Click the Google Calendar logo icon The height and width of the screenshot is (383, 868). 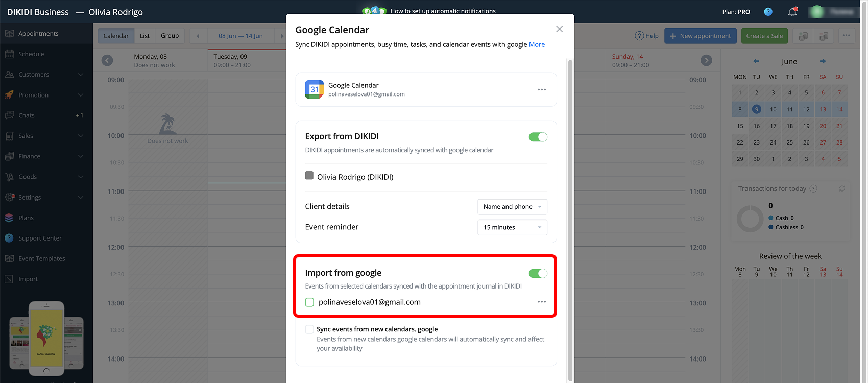pos(314,89)
